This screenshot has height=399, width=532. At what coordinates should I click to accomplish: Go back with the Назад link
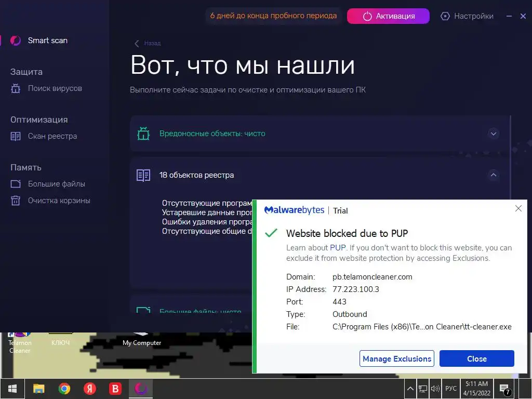pyautogui.click(x=152, y=43)
